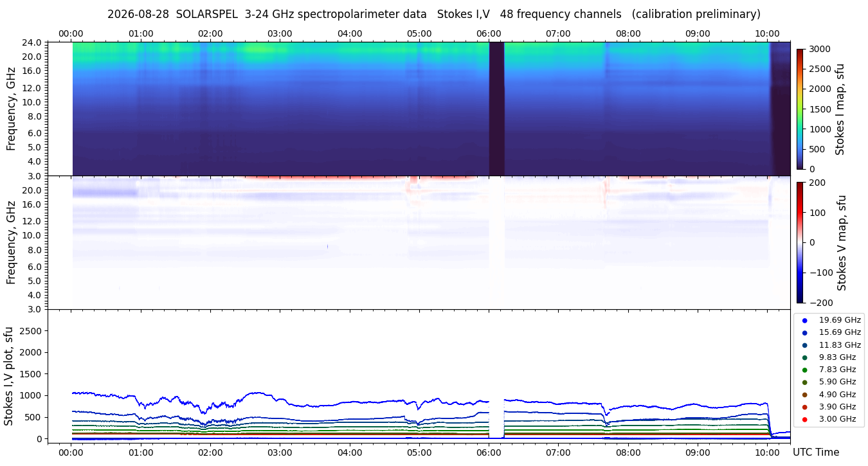868x466 pixels.
Task: Click the dark data gap after 06:00 in Stokes I map
Action: tap(496, 109)
